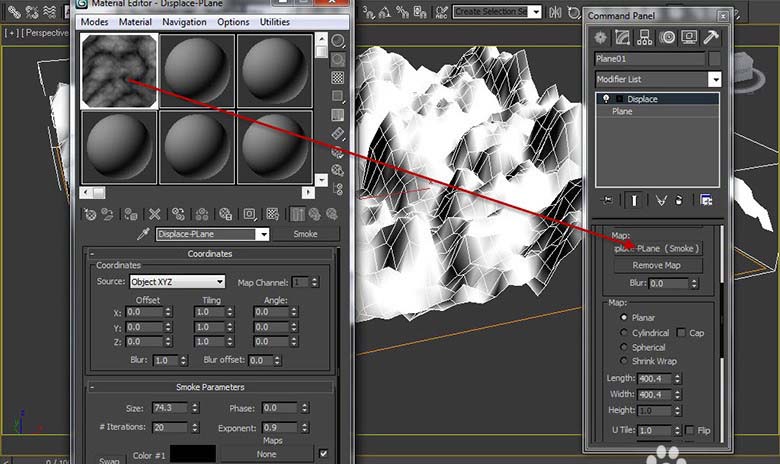Image resolution: width=780 pixels, height=464 pixels.
Task: Open Modifier List dropdown
Action: click(715, 80)
